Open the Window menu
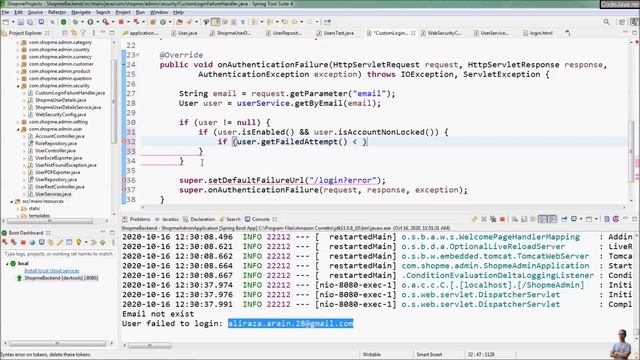The height and width of the screenshot is (360, 640). pos(159,12)
